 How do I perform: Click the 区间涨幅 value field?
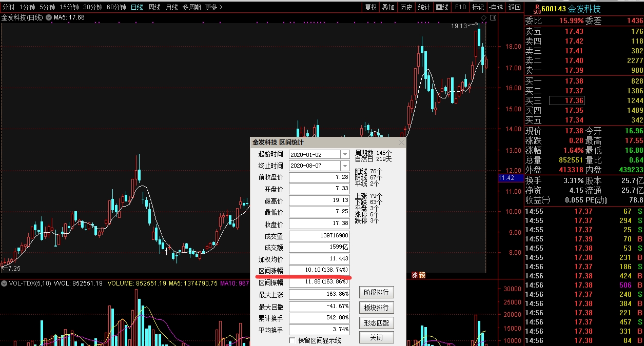(319, 270)
